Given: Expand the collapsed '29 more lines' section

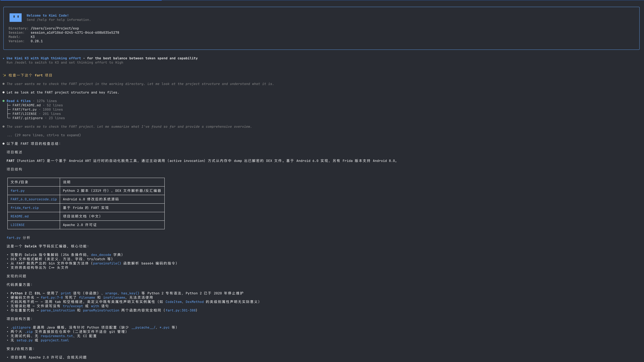Looking at the screenshot, I should tap(44, 135).
